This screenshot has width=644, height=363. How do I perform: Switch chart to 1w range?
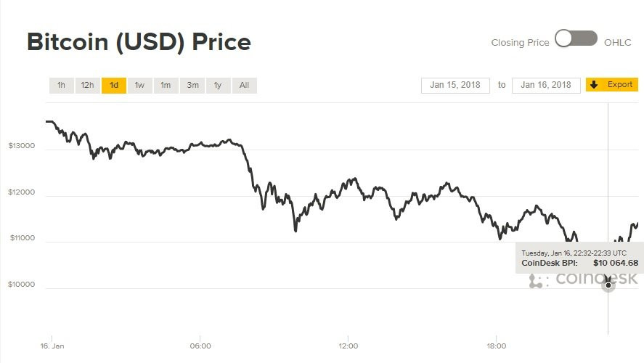click(139, 86)
